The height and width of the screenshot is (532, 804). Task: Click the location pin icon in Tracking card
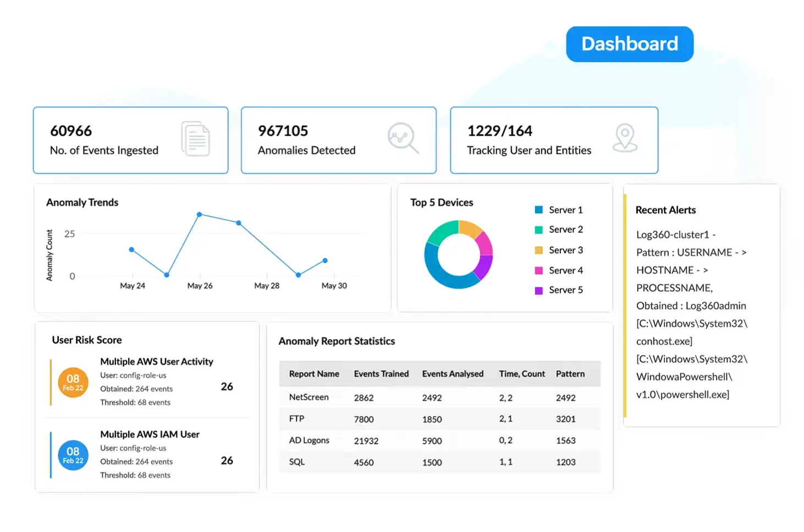[625, 138]
